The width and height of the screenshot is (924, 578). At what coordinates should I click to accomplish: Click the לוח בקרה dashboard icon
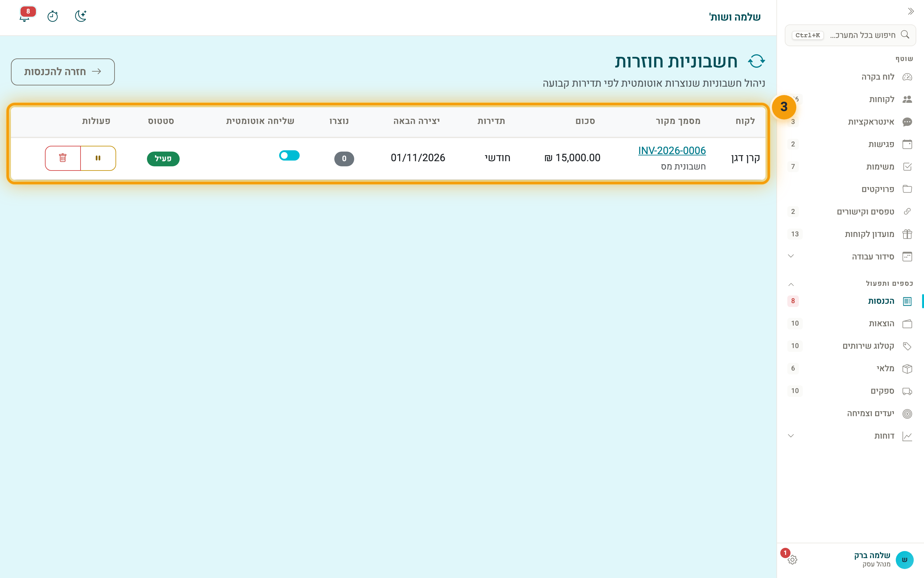click(907, 77)
